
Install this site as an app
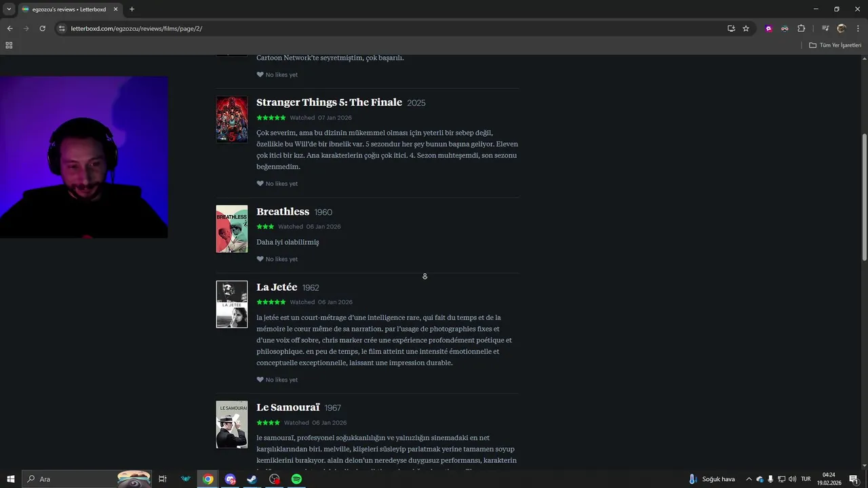point(731,28)
